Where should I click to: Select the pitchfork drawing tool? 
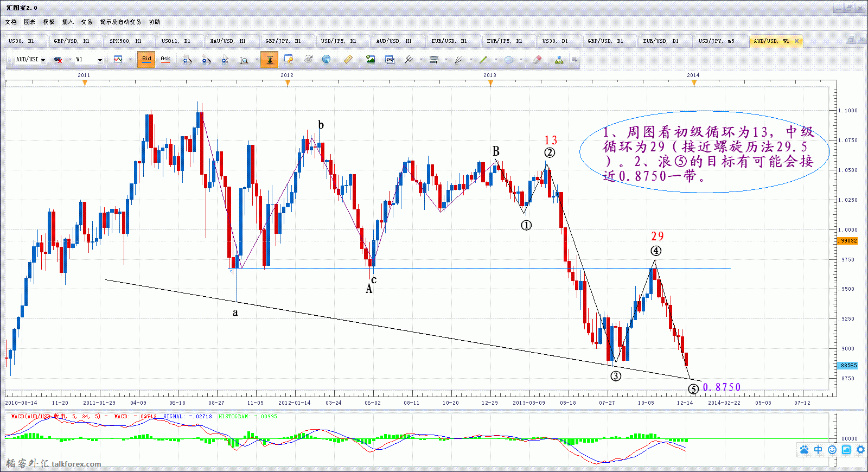point(409,60)
